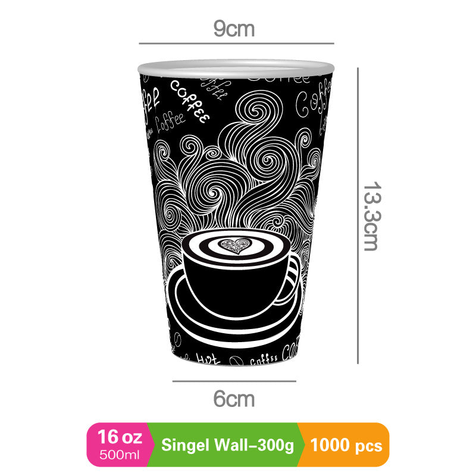Click the bold tilted COFFEE text

(189, 102)
